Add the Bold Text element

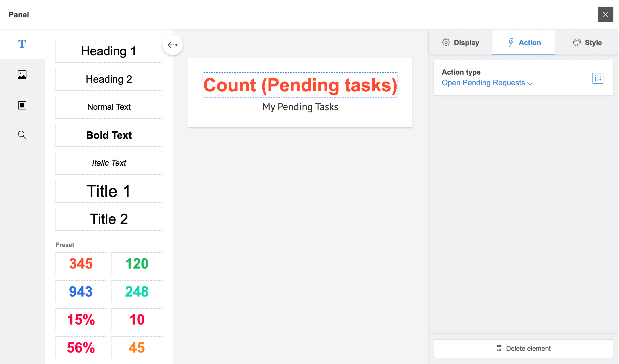pos(109,135)
